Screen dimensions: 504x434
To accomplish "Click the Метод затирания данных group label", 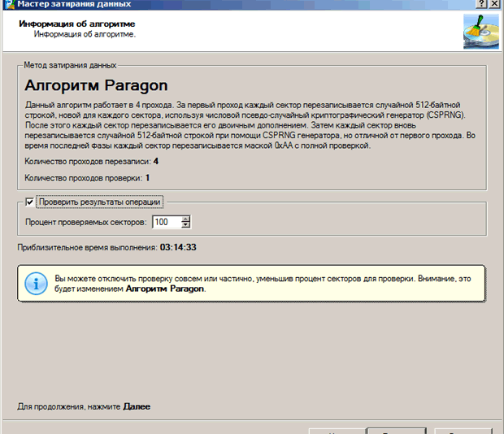I will 70,65.
